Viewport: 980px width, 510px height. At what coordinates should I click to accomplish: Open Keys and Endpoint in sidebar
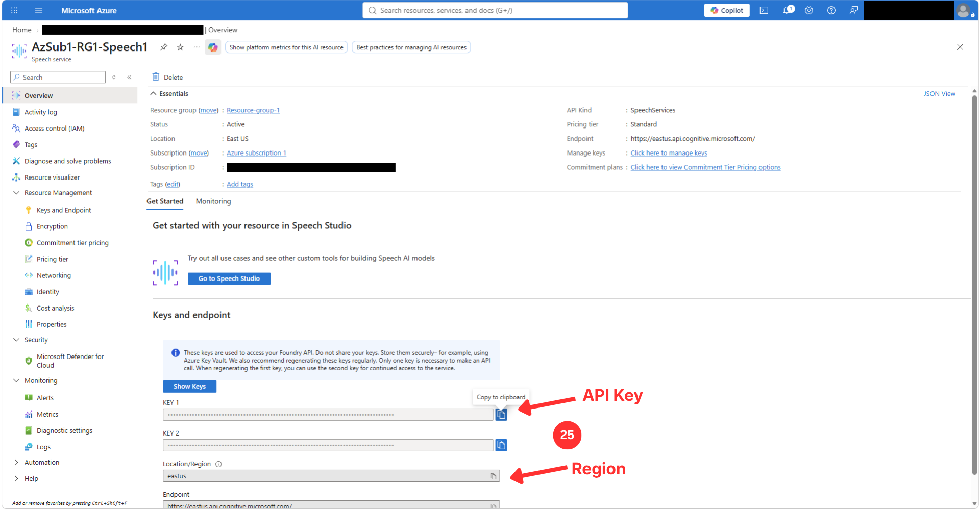[64, 210]
